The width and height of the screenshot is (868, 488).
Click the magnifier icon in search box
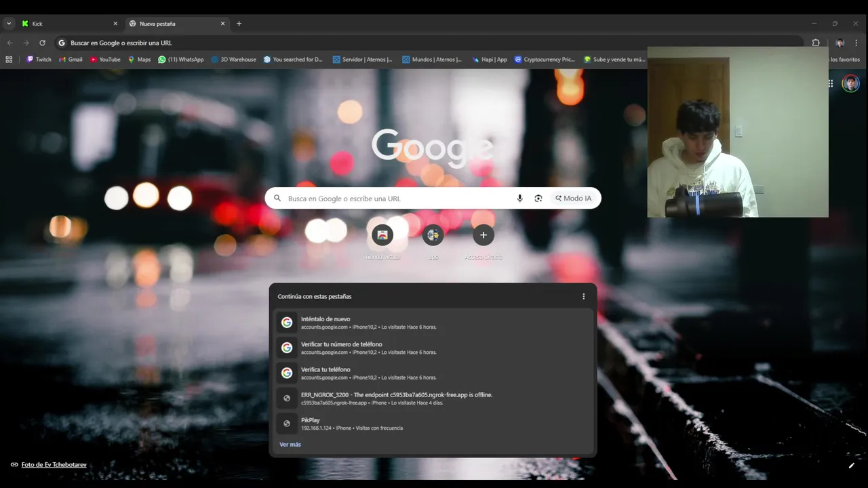pos(277,199)
